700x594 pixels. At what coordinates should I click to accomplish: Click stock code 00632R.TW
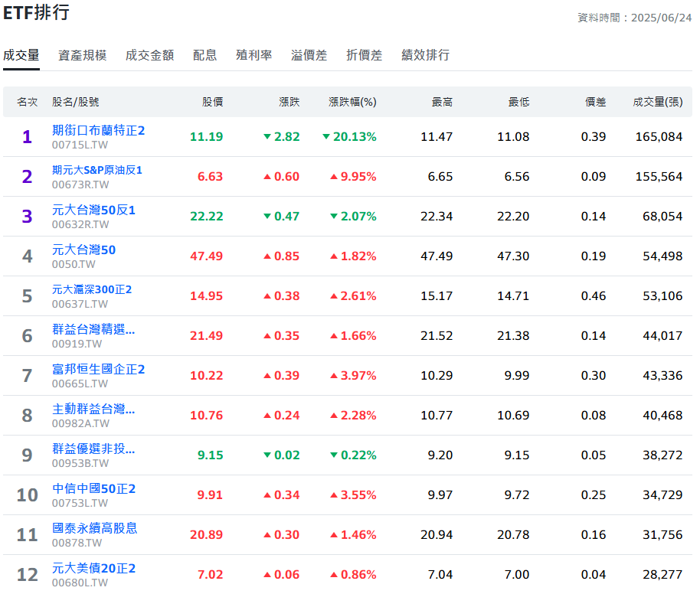pyautogui.click(x=80, y=224)
